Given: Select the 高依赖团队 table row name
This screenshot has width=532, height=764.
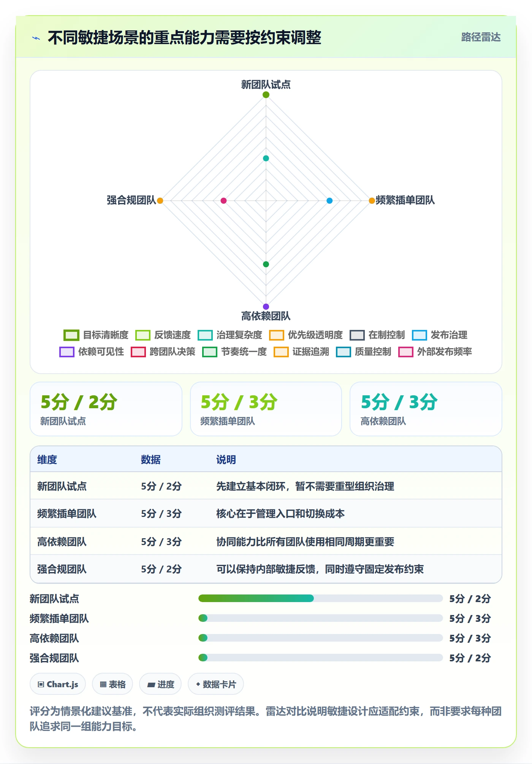Looking at the screenshot, I should 62,542.
